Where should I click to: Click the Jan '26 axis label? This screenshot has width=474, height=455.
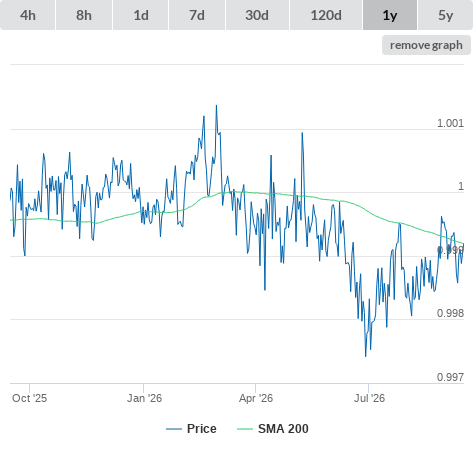tap(144, 398)
